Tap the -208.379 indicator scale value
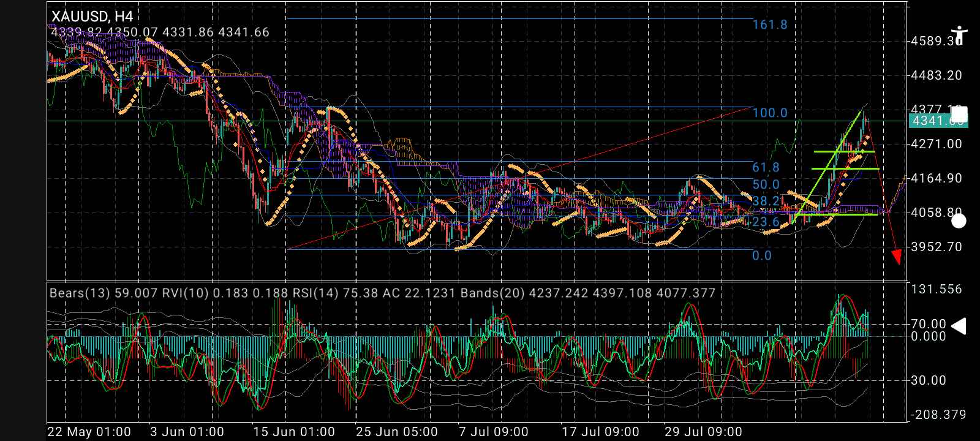Screen dimensions: 980x441 tap(939, 415)
